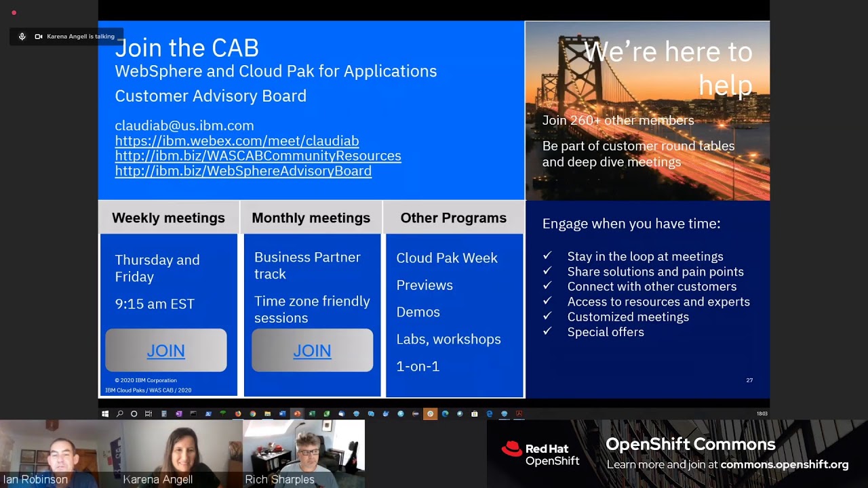The height and width of the screenshot is (488, 868).
Task: Open File Explorer from the taskbar
Action: [x=267, y=413]
